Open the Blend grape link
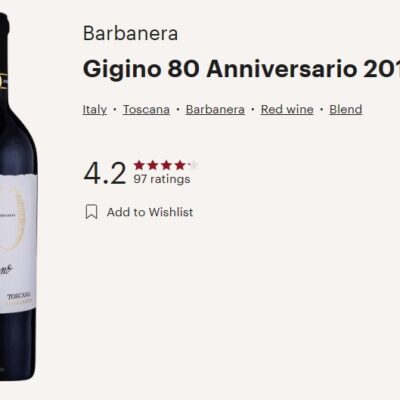The width and height of the screenshot is (400, 400). (x=346, y=109)
